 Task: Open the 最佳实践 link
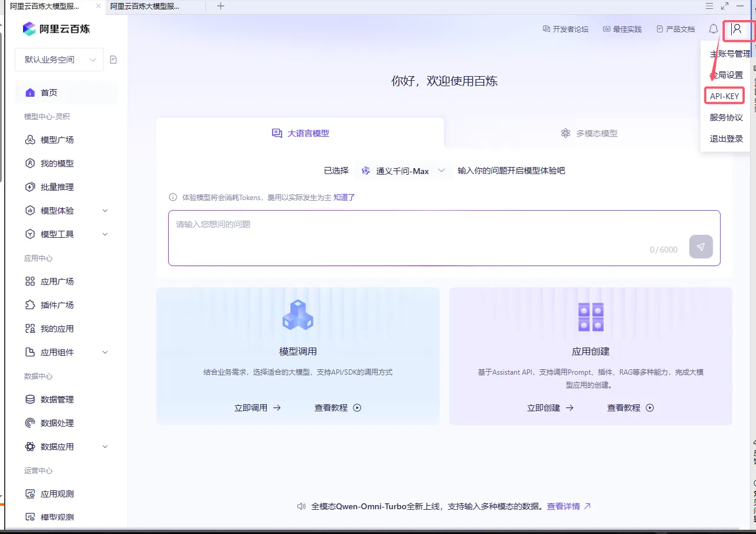tap(622, 29)
